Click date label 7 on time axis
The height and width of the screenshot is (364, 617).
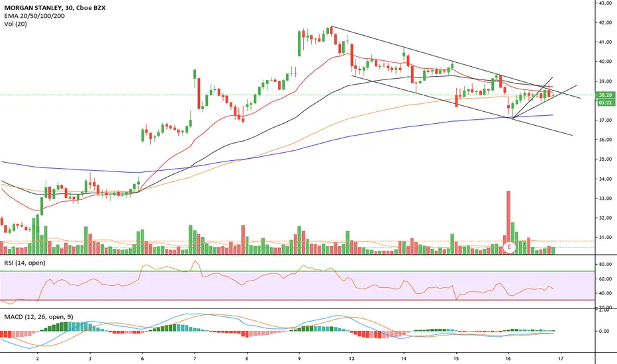195,359
